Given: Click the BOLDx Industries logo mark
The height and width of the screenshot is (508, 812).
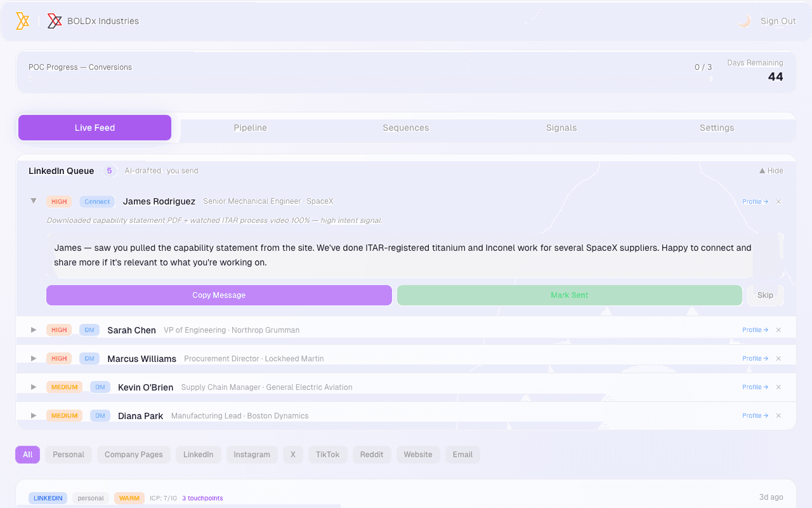Looking at the screenshot, I should tap(55, 20).
